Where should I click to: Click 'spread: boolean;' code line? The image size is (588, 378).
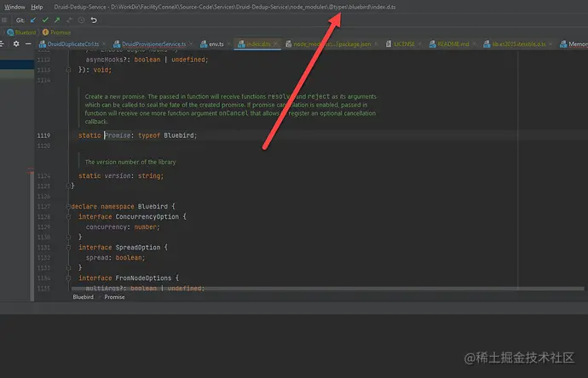click(115, 258)
